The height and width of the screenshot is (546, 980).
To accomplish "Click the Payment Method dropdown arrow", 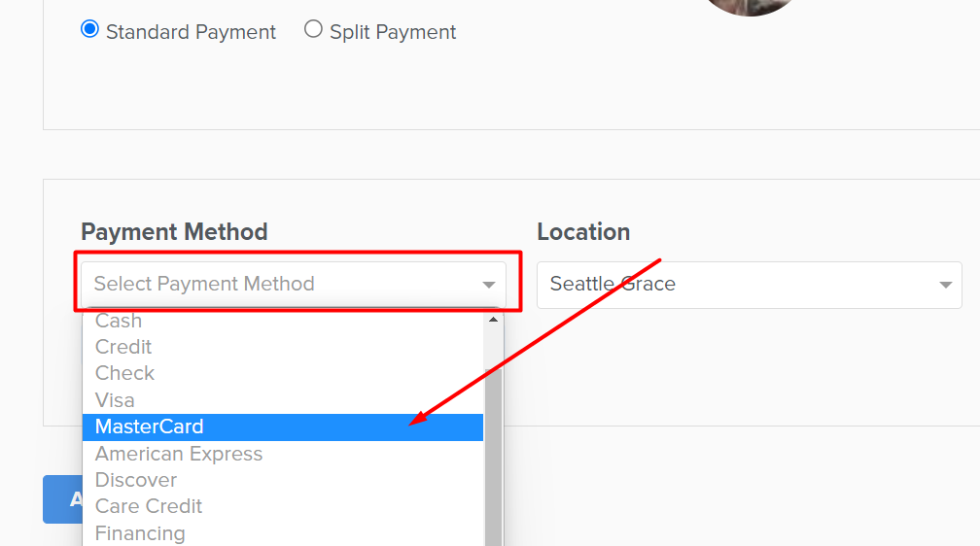I will tap(489, 285).
